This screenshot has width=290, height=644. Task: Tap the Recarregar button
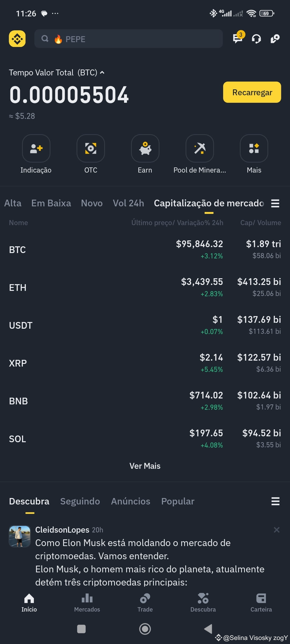[252, 92]
